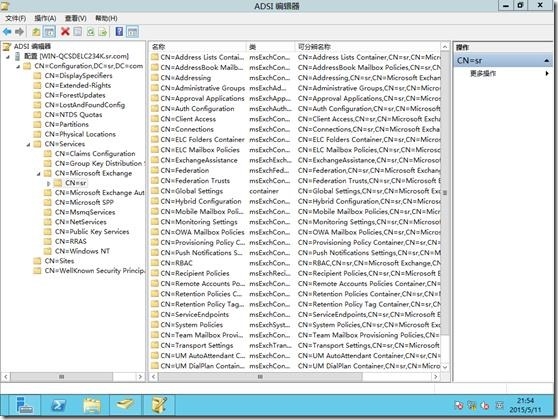Open the 操作(A) menu
The image size is (558, 420).
(45, 19)
